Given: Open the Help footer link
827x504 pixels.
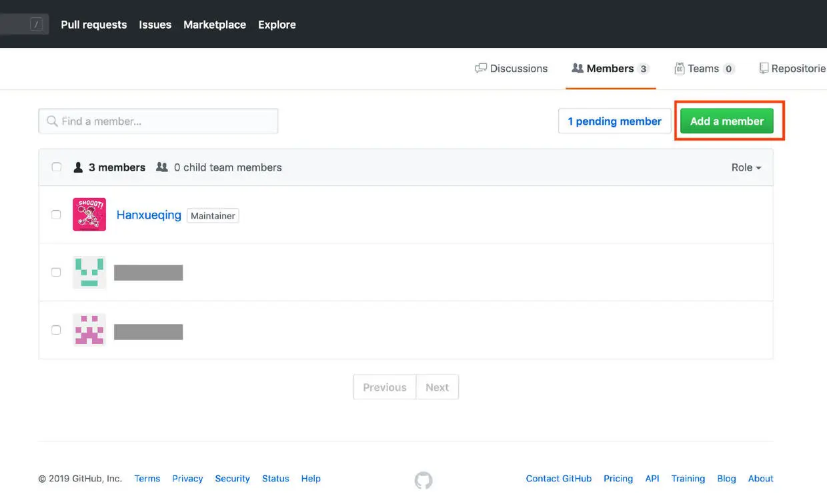Looking at the screenshot, I should [311, 479].
